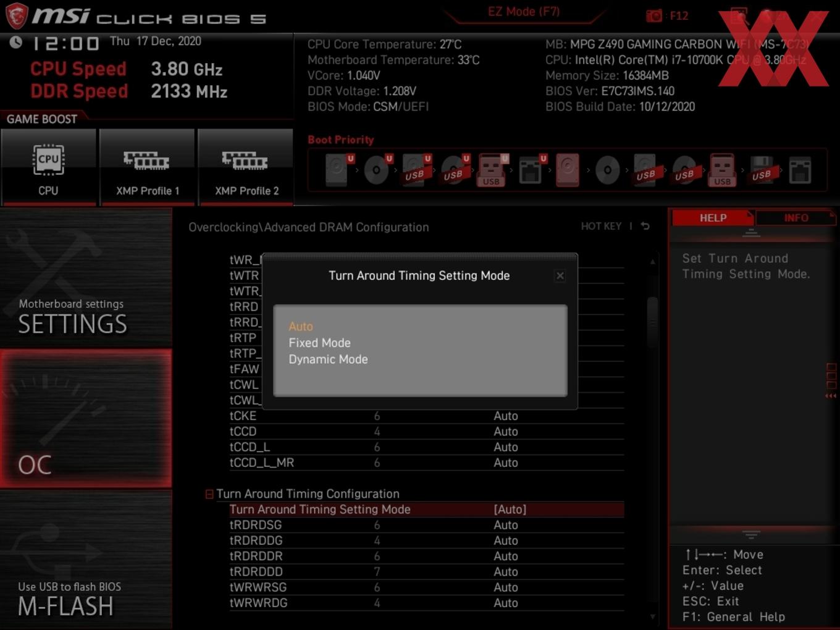Open the Turn Around Timing Setting Mode [Auto] dropdown
This screenshot has height=630, width=840.
pyautogui.click(x=510, y=510)
